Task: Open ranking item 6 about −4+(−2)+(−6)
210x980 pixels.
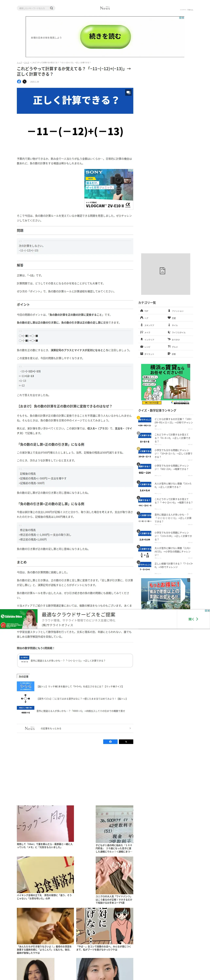Action: 165,503
